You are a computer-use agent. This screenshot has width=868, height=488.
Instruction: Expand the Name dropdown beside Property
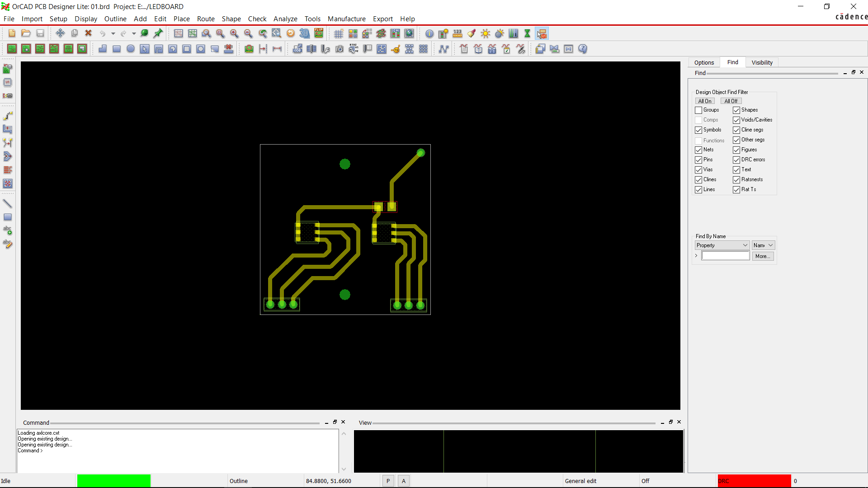tap(764, 245)
